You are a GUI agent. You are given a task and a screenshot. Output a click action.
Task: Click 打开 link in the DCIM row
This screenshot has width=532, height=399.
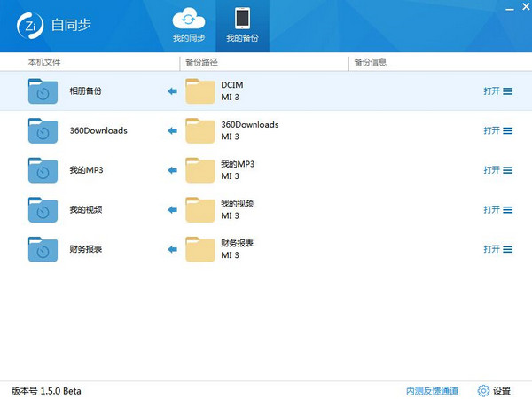pos(491,91)
